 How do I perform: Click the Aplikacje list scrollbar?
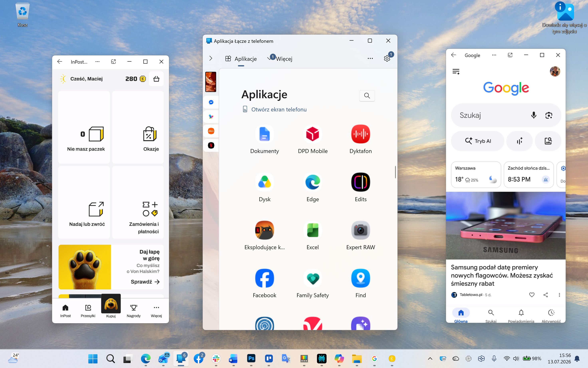(x=395, y=172)
